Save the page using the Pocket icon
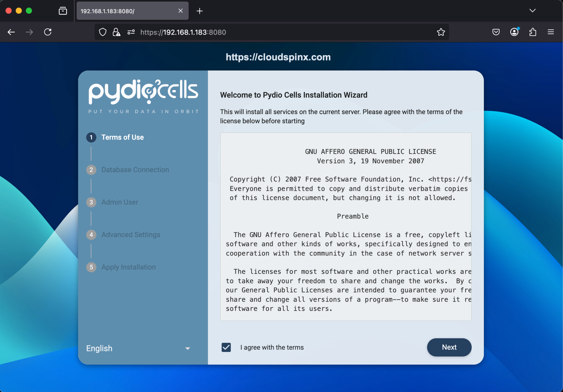The height and width of the screenshot is (392, 563). point(496,32)
